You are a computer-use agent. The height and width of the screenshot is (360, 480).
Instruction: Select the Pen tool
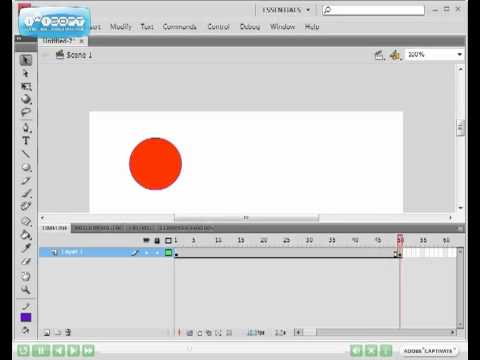(x=26, y=128)
